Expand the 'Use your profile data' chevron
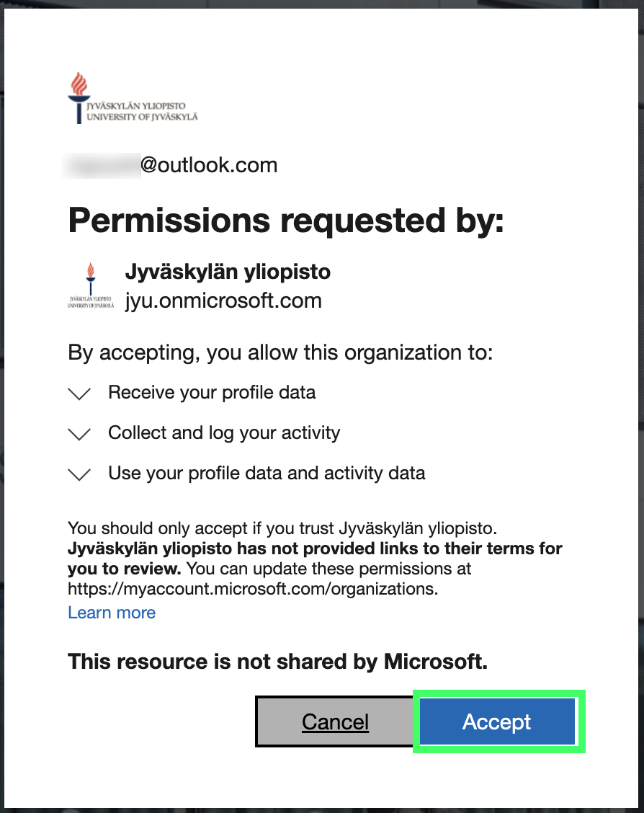Screen dimensions: 644x813 pos(79,474)
